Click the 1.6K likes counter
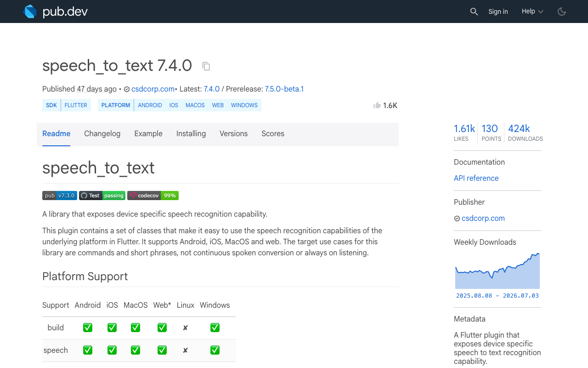This screenshot has width=588, height=368. pos(390,106)
